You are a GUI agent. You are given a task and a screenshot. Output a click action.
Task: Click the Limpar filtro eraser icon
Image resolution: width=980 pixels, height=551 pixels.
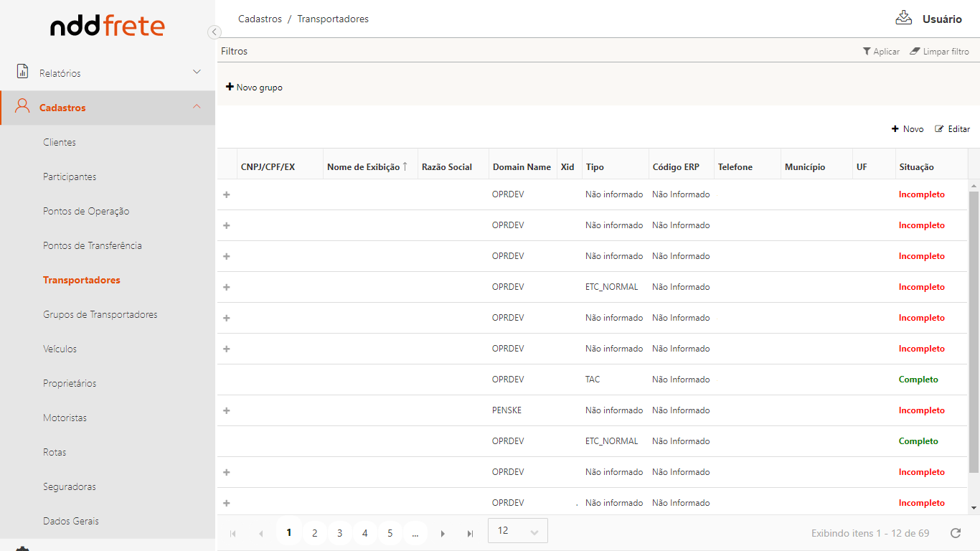(915, 52)
